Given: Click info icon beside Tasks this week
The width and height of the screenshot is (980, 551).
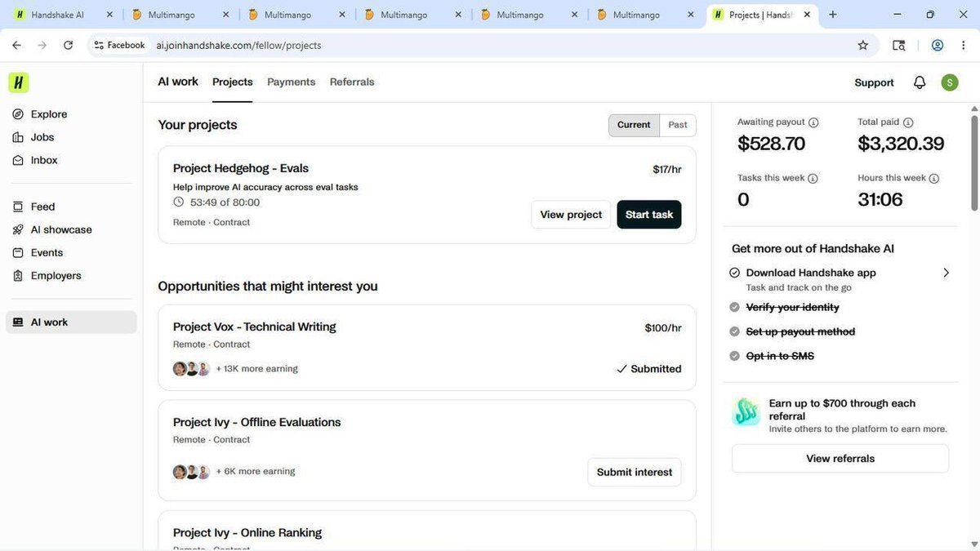Looking at the screenshot, I should click(813, 178).
